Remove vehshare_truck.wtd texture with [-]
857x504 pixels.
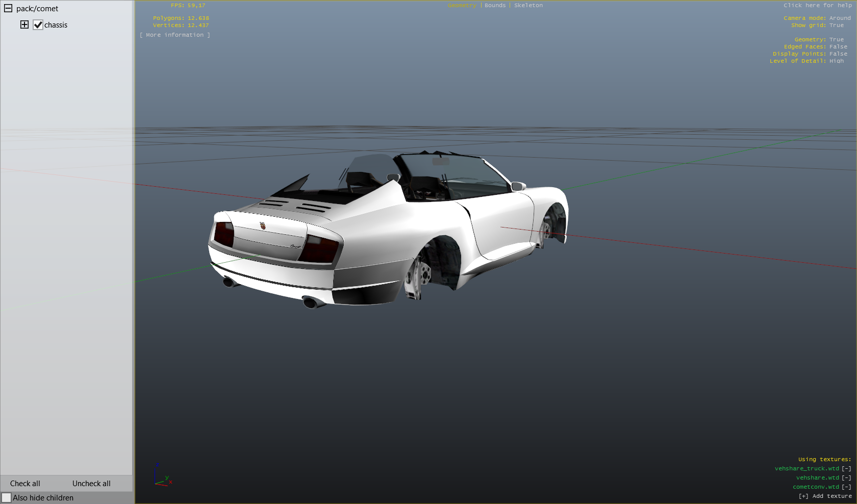[x=846, y=468]
